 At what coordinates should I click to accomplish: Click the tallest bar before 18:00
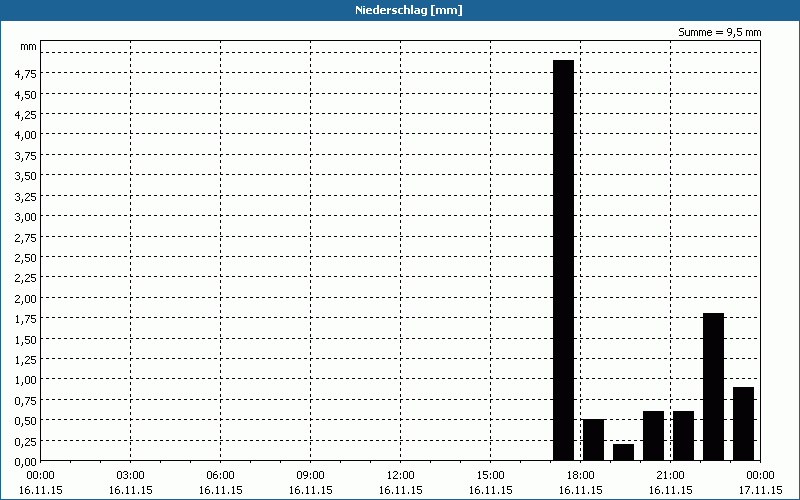click(x=564, y=260)
